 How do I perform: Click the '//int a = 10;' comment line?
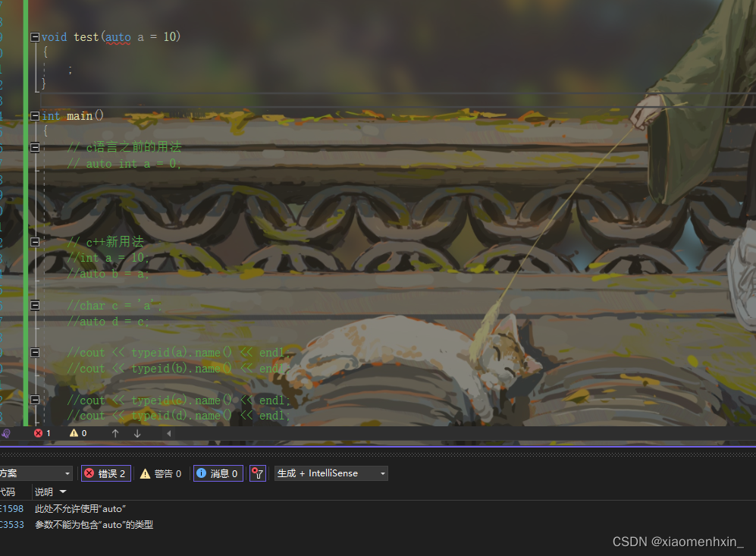tap(108, 258)
